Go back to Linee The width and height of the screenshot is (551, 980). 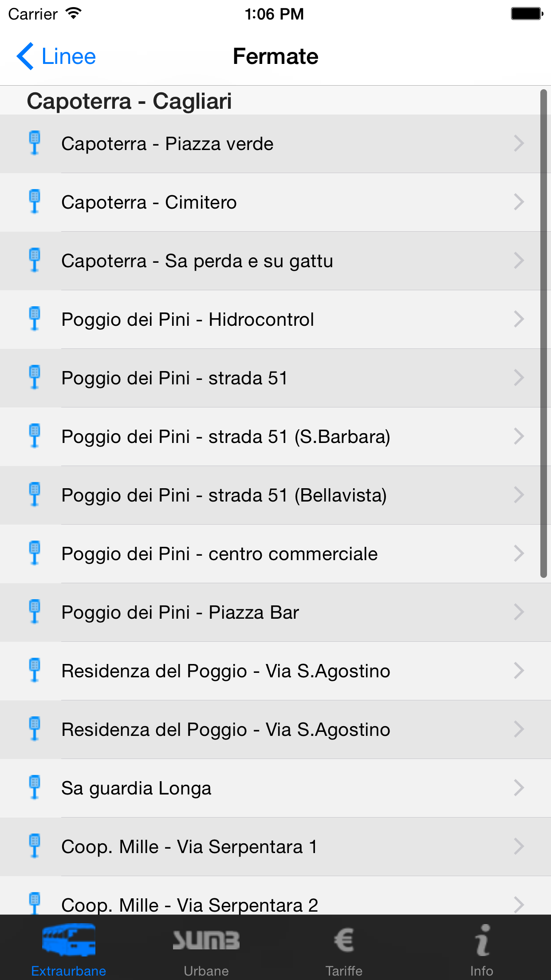(x=56, y=56)
